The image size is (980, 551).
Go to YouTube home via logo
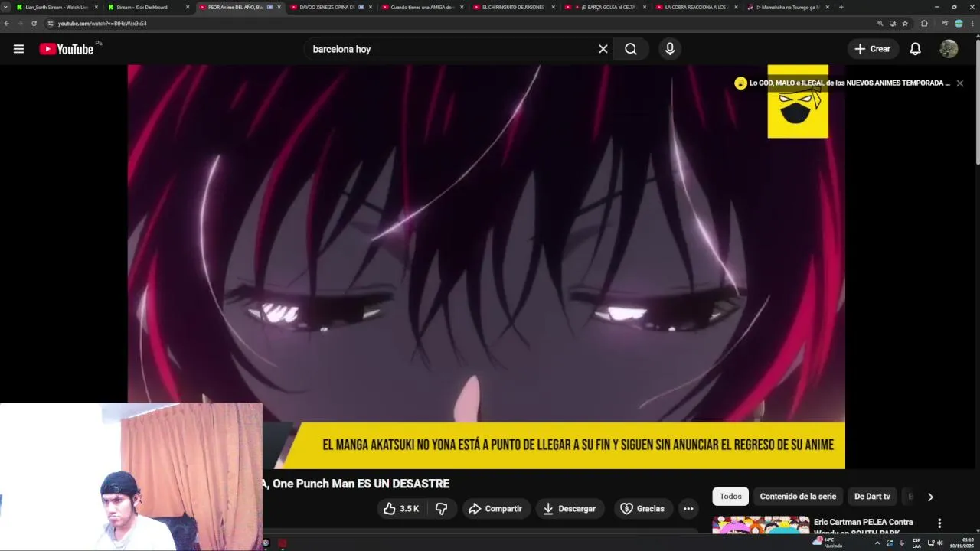(x=67, y=49)
